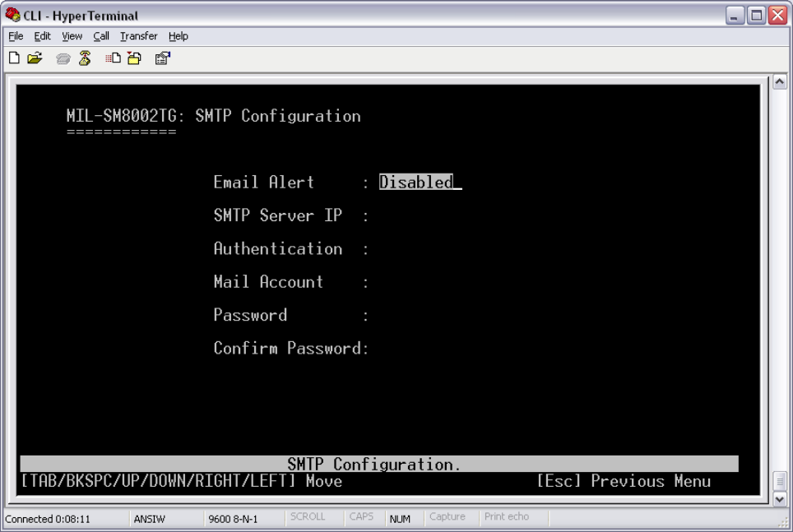Image resolution: width=793 pixels, height=532 pixels.
Task: Open the Properties toolbar icon
Action: (163, 58)
